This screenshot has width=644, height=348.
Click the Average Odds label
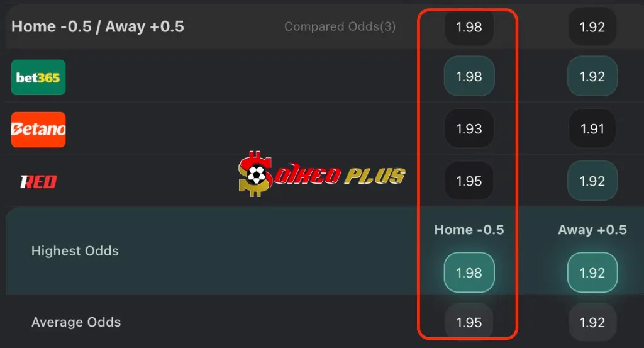point(76,322)
